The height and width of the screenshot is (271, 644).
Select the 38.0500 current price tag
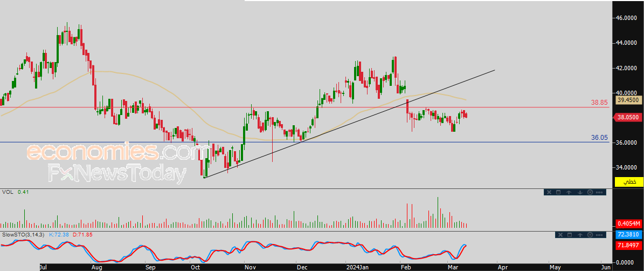point(628,117)
